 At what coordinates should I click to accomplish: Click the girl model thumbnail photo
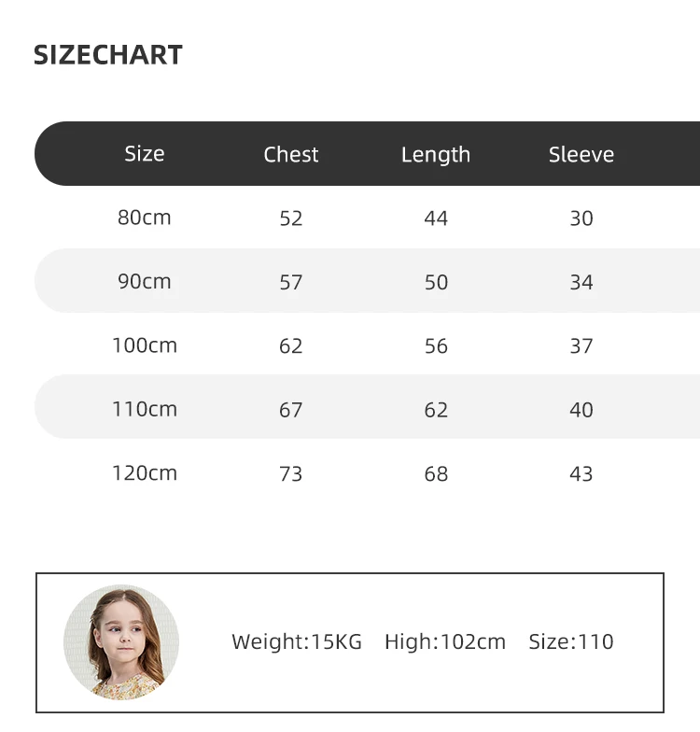[121, 642]
